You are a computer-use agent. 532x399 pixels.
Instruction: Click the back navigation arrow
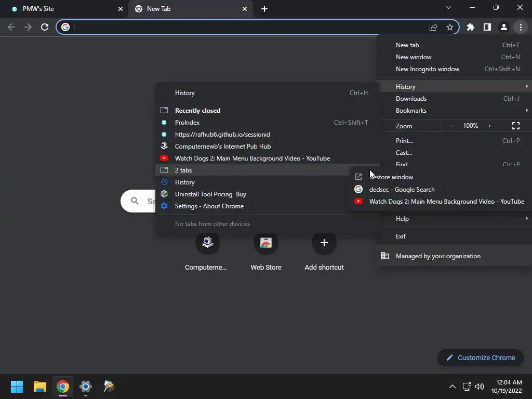[x=11, y=27]
